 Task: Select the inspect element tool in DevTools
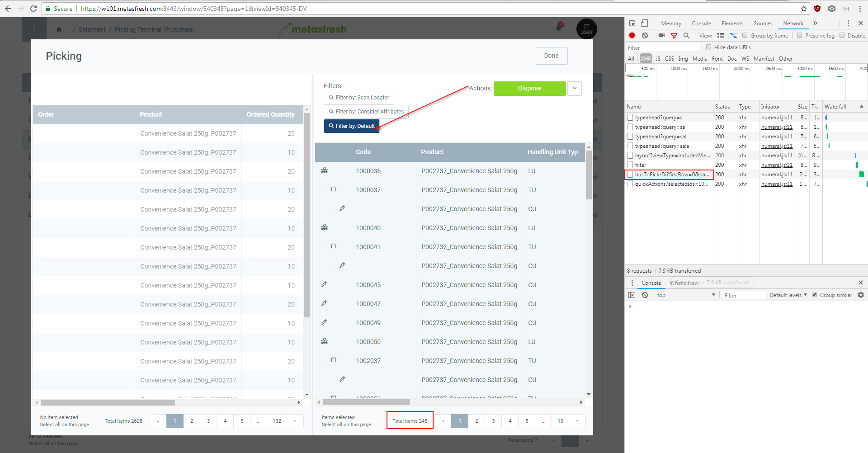(x=632, y=23)
